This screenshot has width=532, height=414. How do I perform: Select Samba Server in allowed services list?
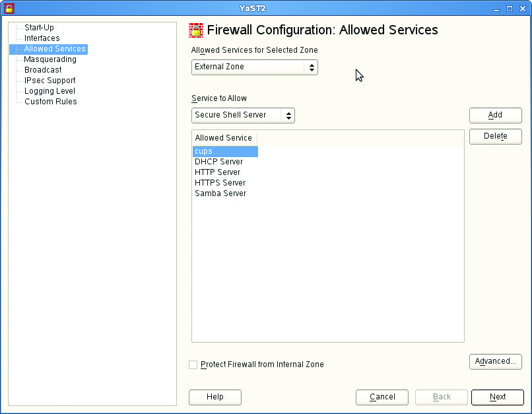click(220, 193)
